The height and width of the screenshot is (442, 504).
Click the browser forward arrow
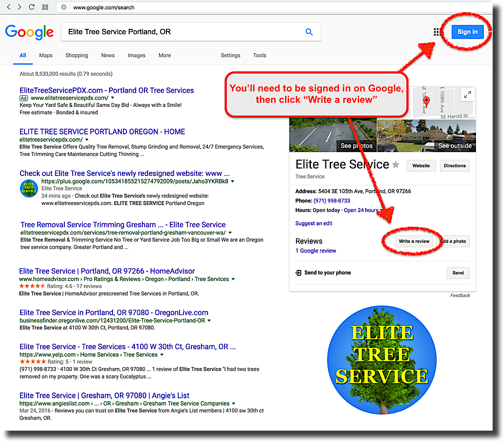(x=20, y=7)
